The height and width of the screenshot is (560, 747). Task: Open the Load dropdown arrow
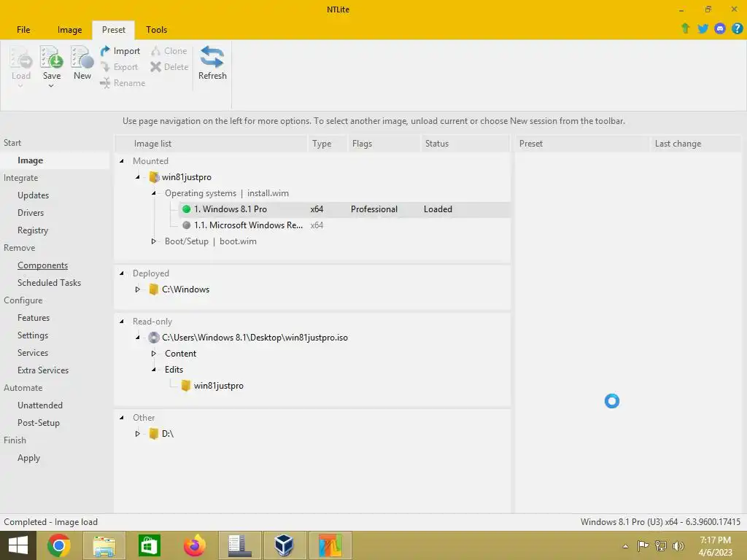pos(20,86)
